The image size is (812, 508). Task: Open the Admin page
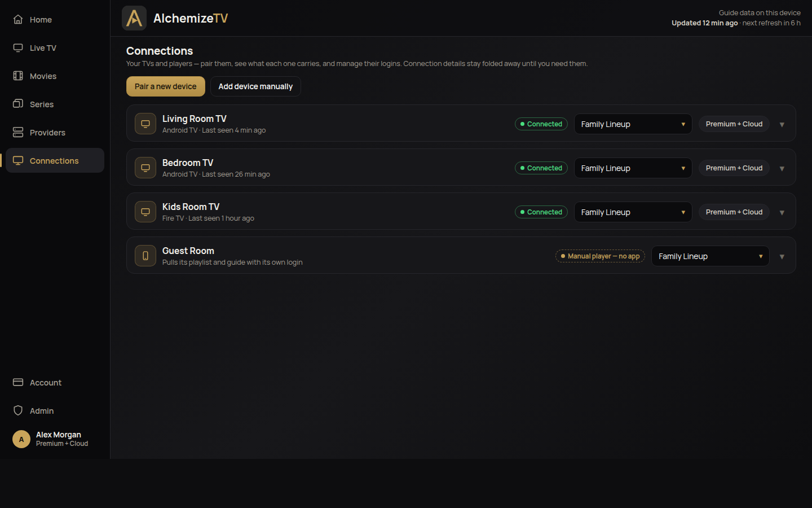pos(55,410)
